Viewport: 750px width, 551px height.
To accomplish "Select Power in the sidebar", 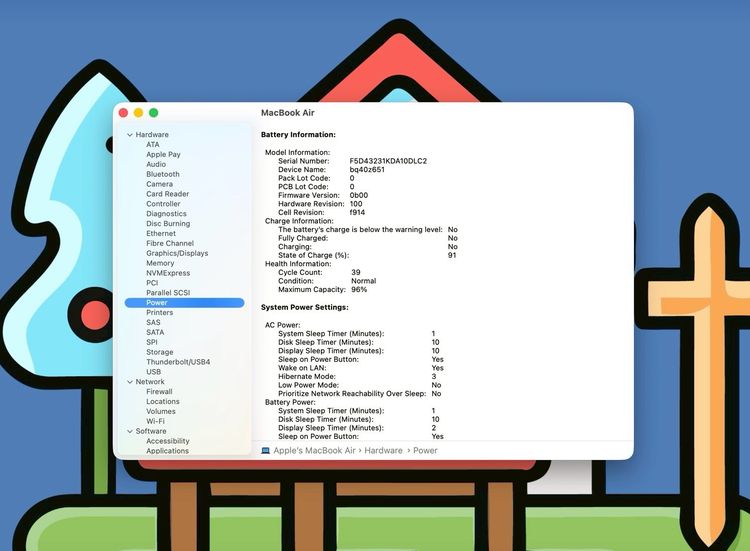I will coord(157,303).
